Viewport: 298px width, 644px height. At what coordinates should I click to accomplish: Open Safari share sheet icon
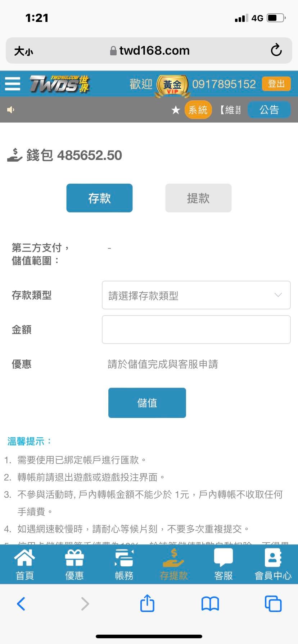coord(147,603)
